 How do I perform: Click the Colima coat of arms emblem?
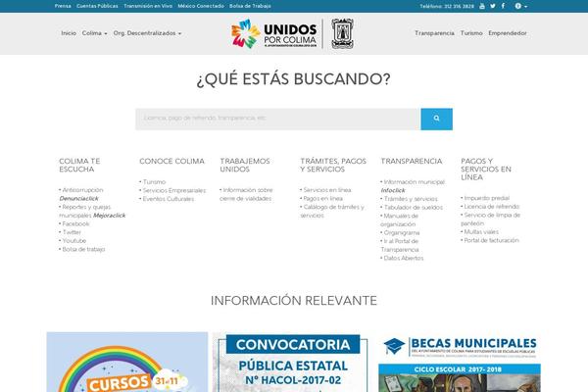(x=342, y=33)
